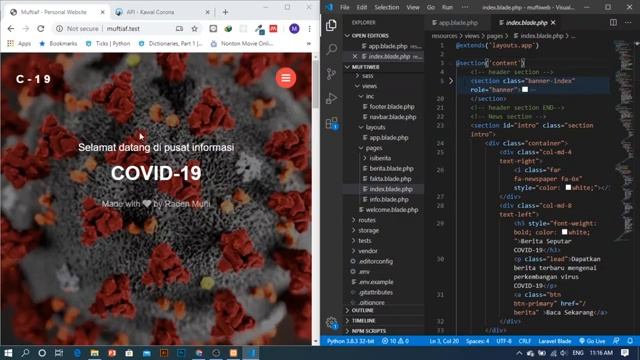
Task: Click the errors and warnings status indicator
Action: (x=395, y=341)
